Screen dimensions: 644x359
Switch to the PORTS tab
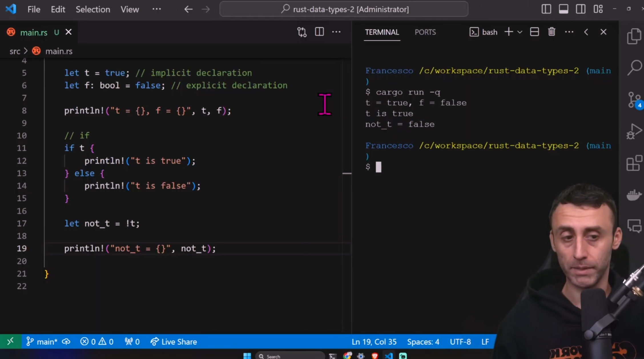click(425, 32)
